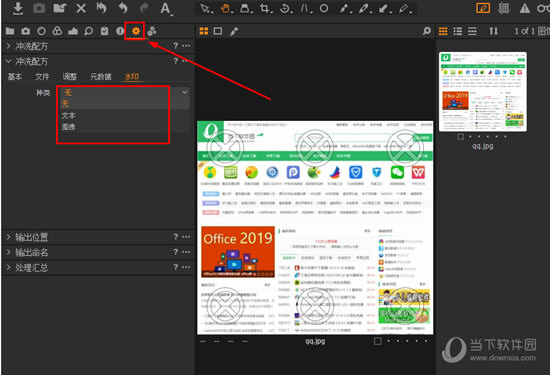Expand the first collapsed 冲洗配方 panel
Screen dimensions: 550x375
coord(8,46)
